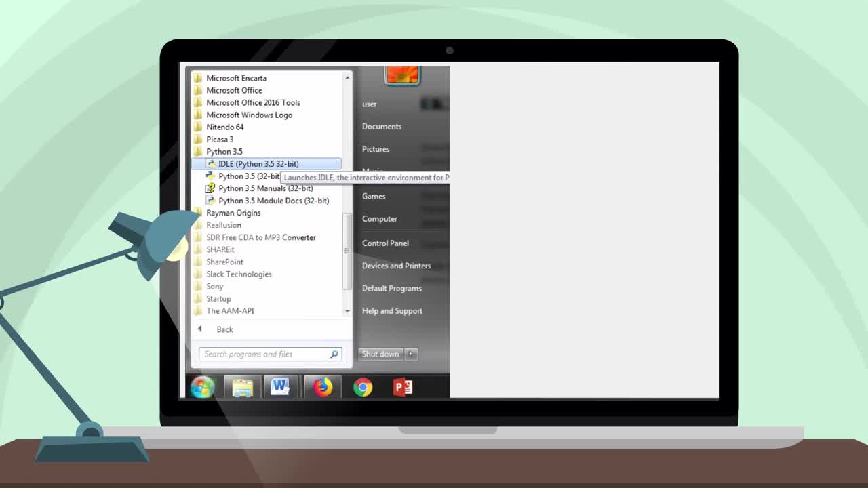Click the Microsoft Office folder icon
The width and height of the screenshot is (868, 488).
pos(198,90)
